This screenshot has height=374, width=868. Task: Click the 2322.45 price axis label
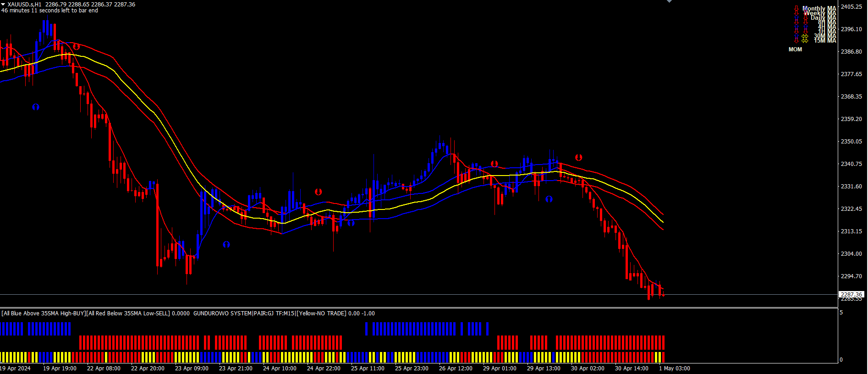852,209
